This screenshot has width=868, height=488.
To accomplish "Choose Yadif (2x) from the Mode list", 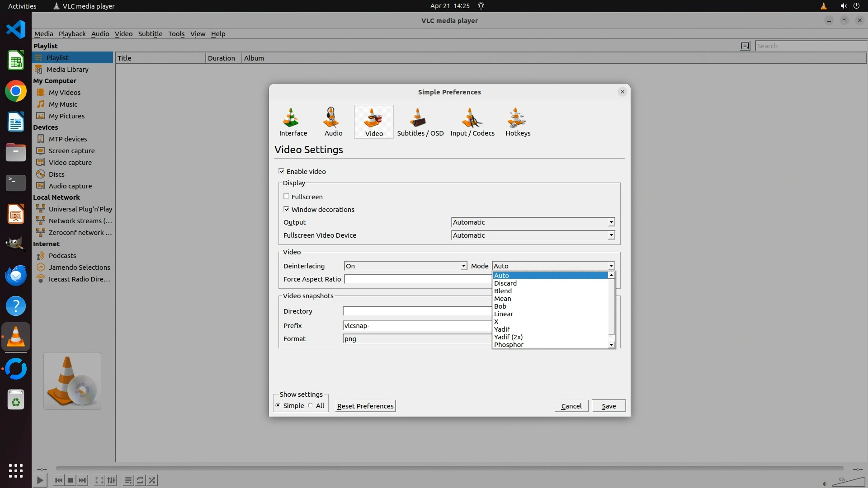I will [x=508, y=337].
